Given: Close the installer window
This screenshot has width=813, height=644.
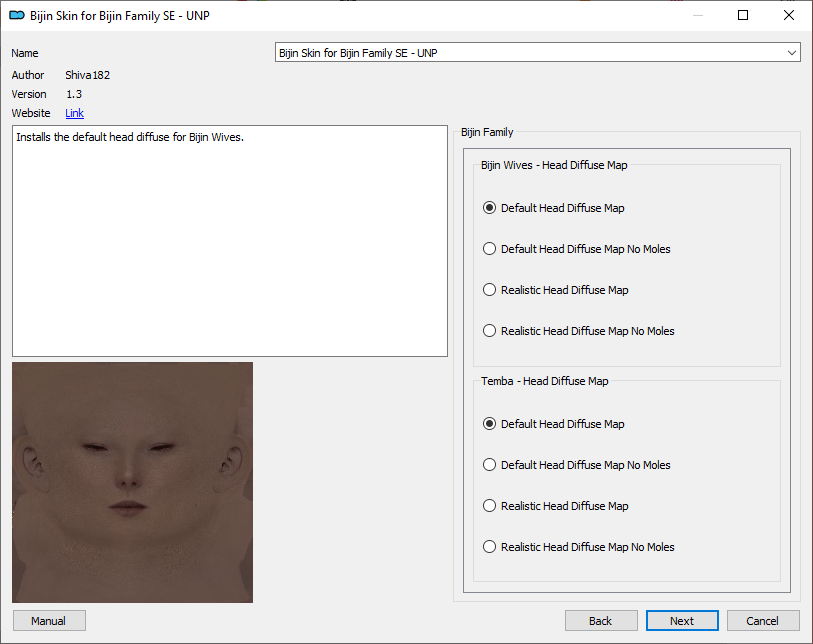Looking at the screenshot, I should (789, 15).
